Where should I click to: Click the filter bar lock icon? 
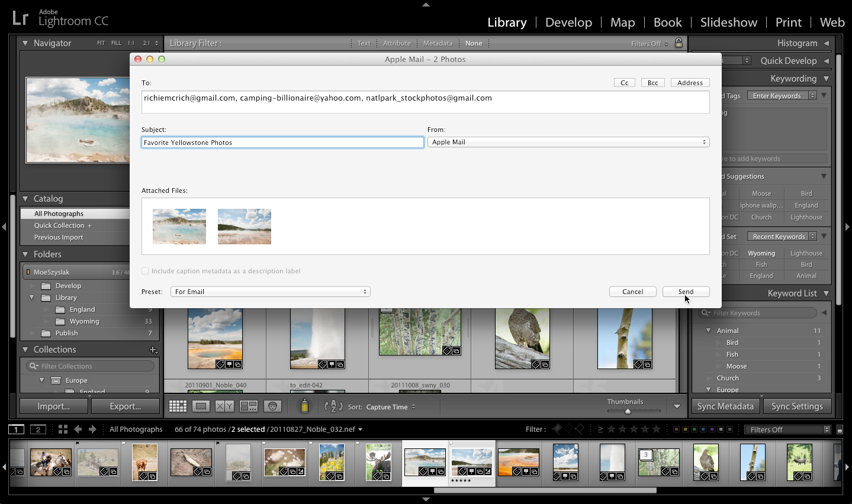[679, 43]
